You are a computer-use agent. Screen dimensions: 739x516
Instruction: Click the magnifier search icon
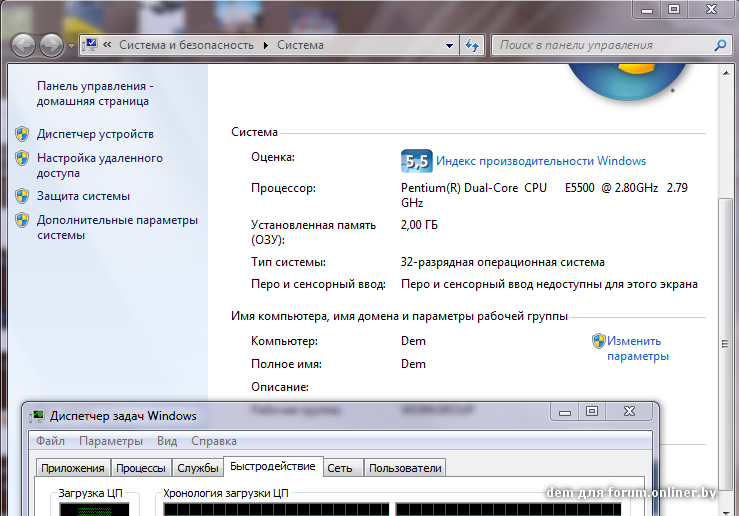click(721, 45)
